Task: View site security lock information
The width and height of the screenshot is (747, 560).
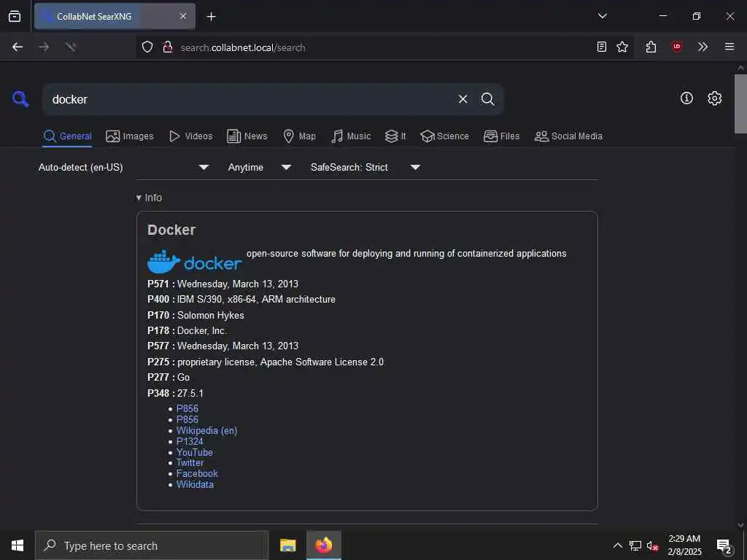Action: point(167,47)
